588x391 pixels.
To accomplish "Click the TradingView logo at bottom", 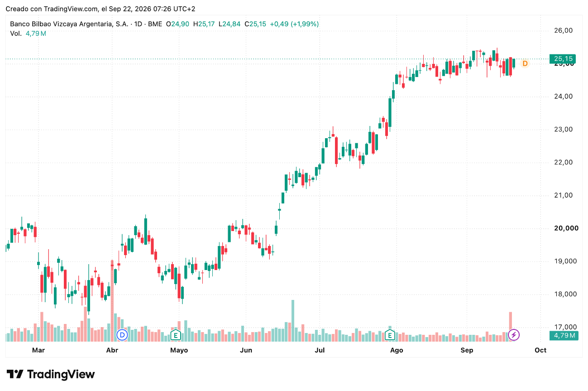I will (51, 374).
